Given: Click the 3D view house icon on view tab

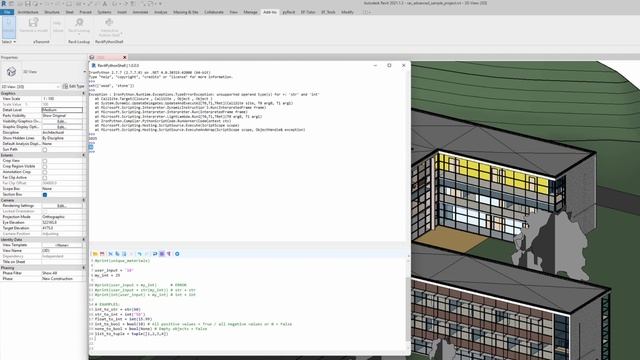Looking at the screenshot, I should point(92,58).
